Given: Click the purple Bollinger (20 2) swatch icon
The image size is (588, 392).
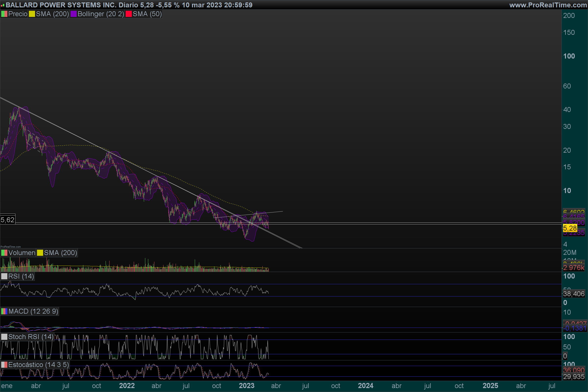Looking at the screenshot, I should click(73, 14).
